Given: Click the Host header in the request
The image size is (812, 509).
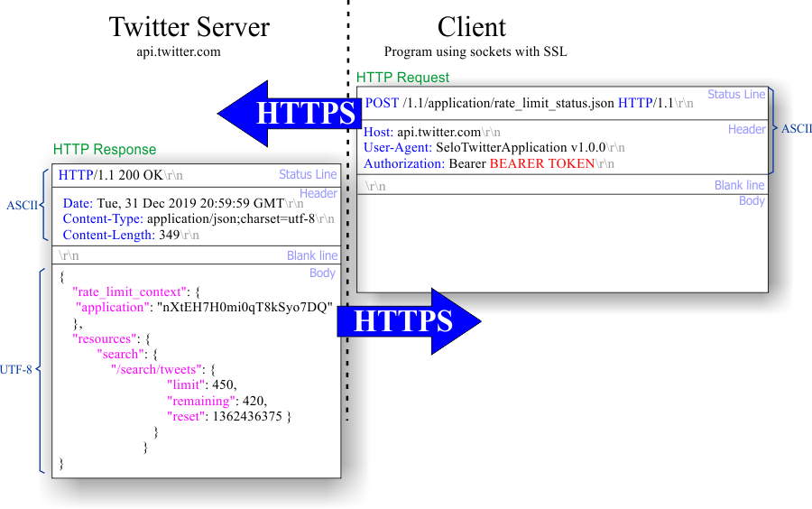Looking at the screenshot, I should pyautogui.click(x=432, y=132).
